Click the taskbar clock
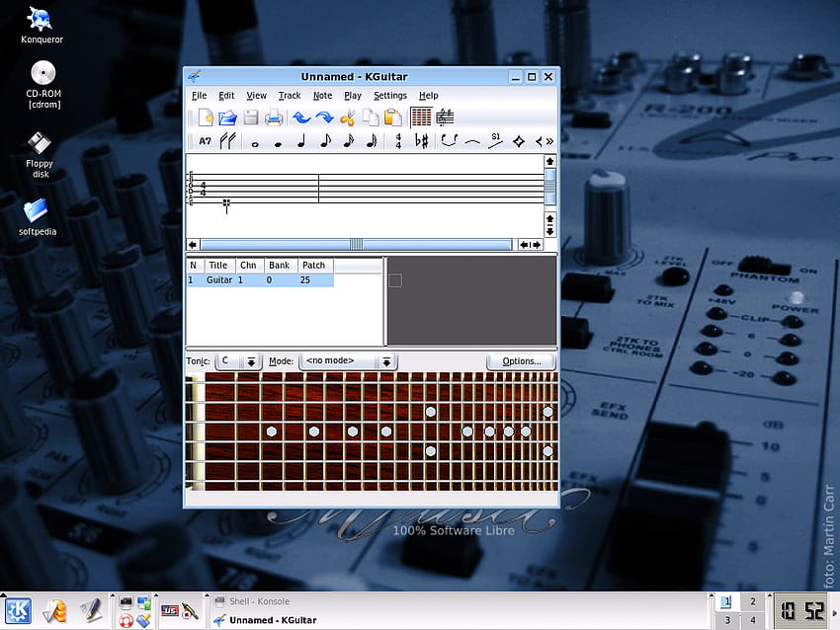The image size is (840, 630). pos(802,610)
